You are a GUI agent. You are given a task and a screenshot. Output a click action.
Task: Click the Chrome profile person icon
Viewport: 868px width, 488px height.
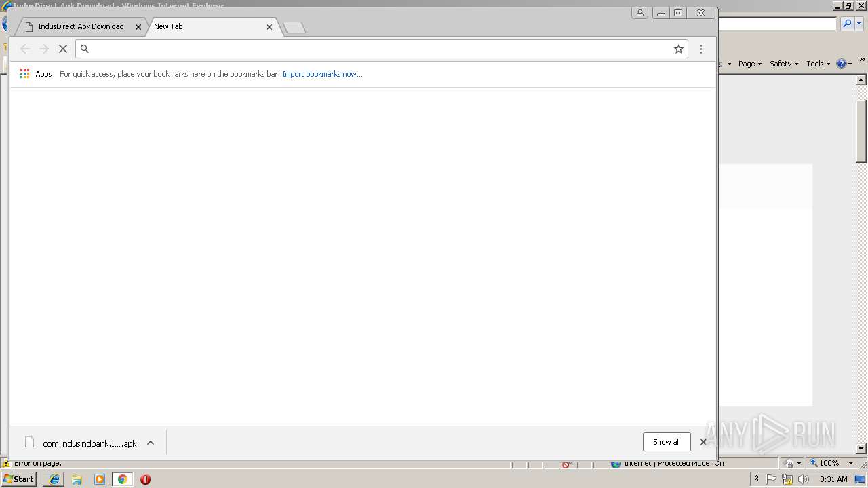tap(639, 13)
